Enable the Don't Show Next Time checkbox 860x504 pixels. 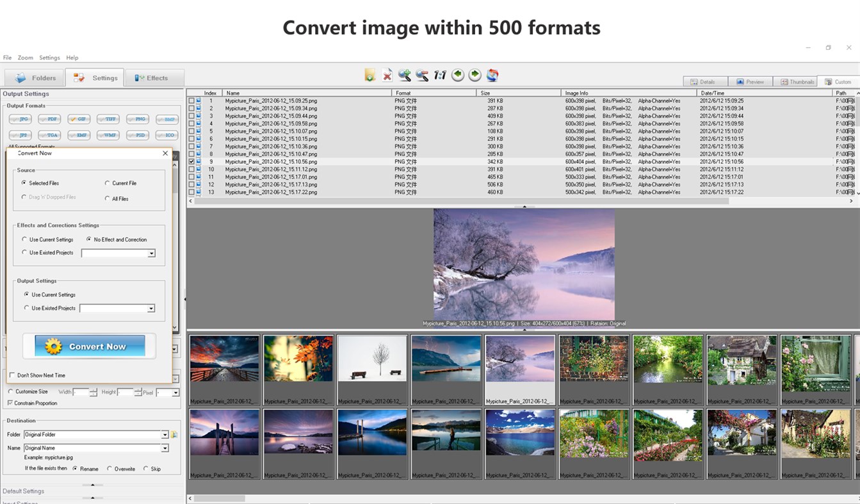12,375
